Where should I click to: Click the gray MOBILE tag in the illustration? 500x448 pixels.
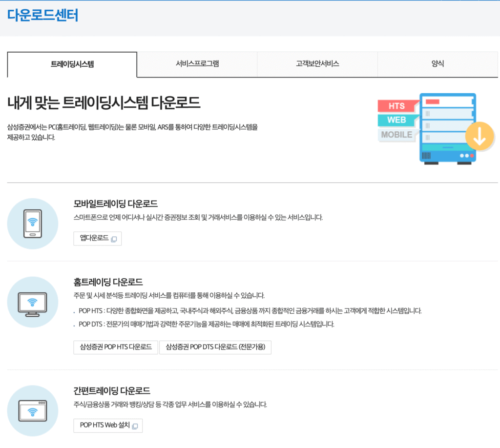[396, 135]
